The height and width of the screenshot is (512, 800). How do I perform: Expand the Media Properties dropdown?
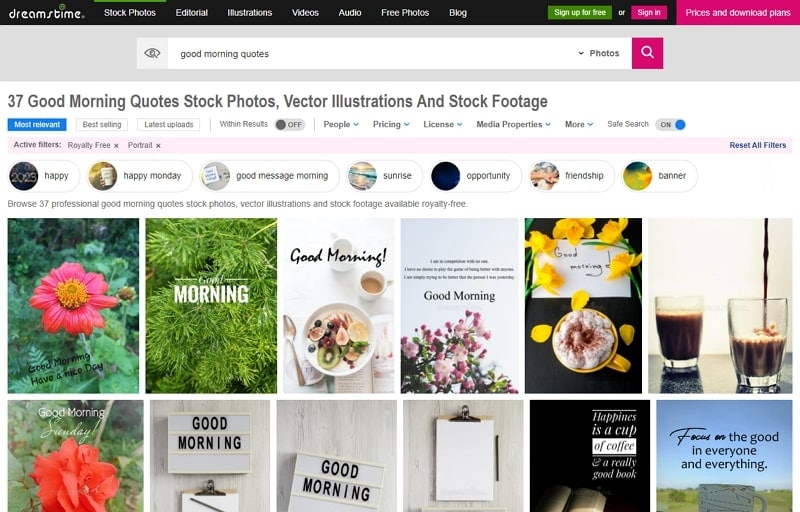[x=513, y=124]
